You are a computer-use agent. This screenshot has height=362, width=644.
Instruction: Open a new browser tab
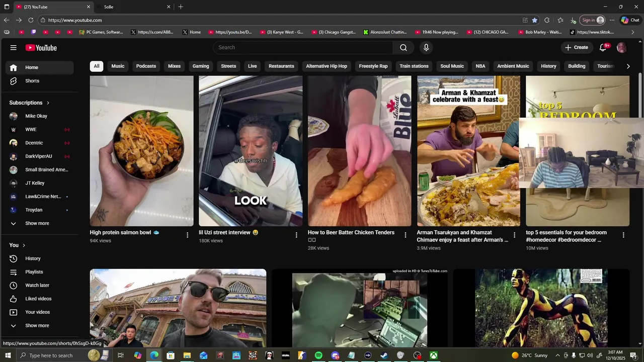181,7
